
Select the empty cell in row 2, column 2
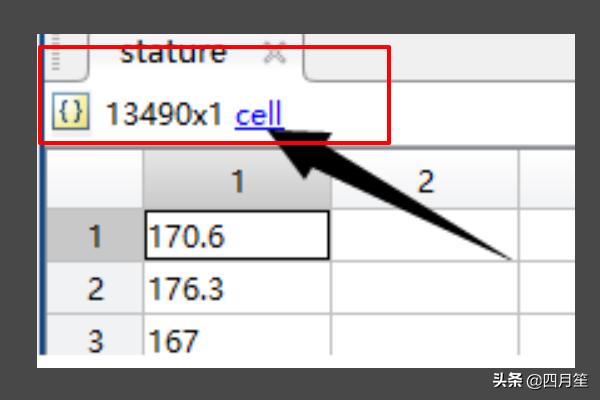(425, 289)
